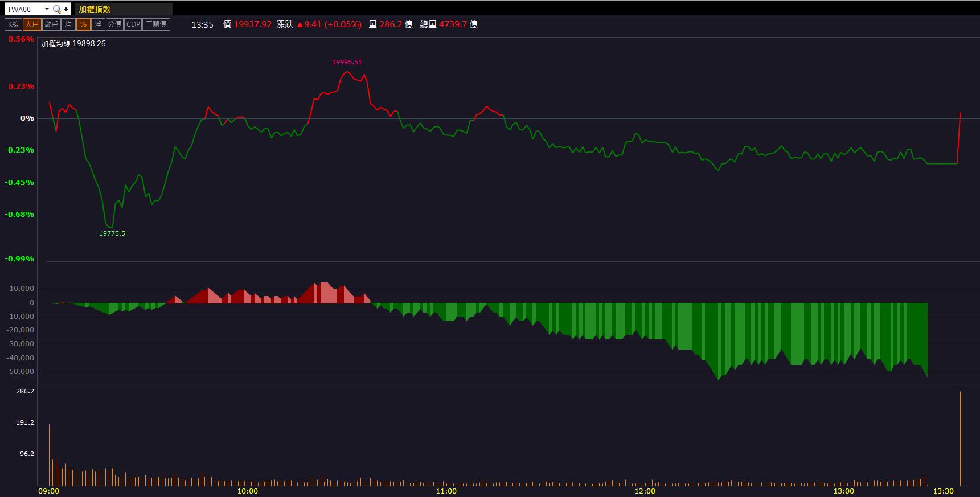Click the change value ▲9.41 (+0.05%)
980x497 pixels.
click(x=329, y=24)
